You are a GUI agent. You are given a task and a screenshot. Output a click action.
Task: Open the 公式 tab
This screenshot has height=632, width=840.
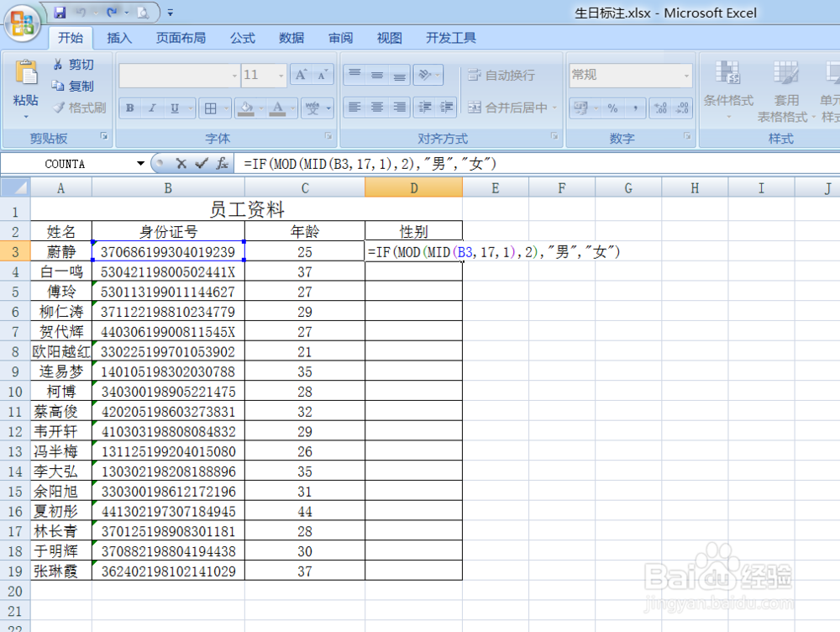[x=242, y=38]
